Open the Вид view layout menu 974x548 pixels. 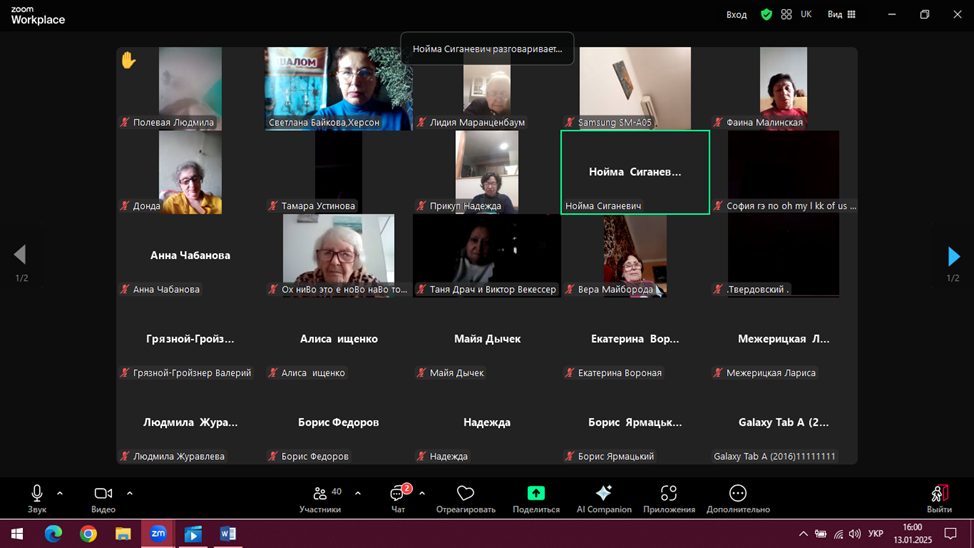pos(841,15)
